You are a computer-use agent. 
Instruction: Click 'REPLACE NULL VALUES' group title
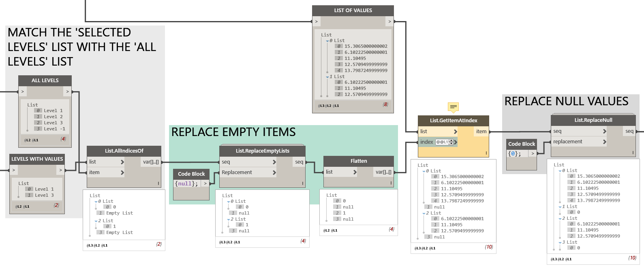(567, 101)
